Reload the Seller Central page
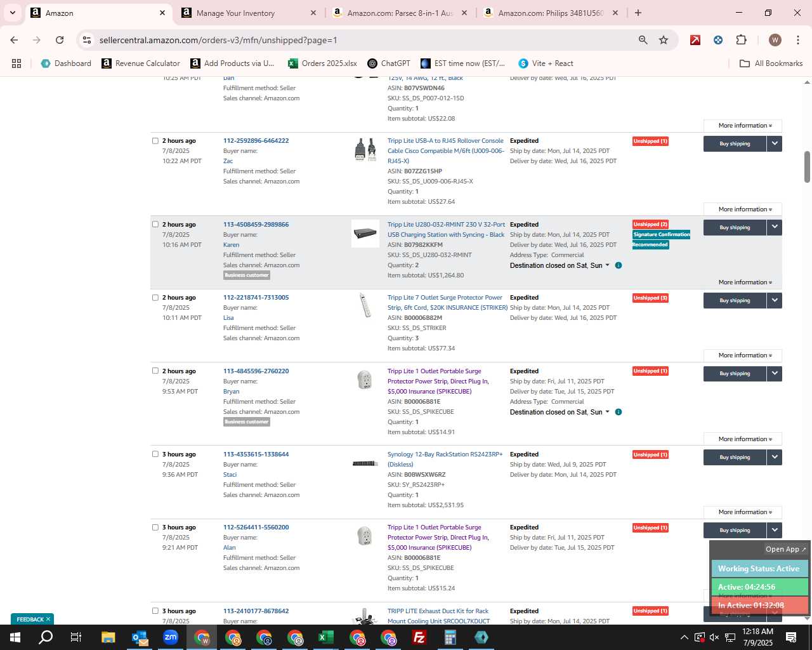Viewport: 812px width, 650px height. pos(60,40)
